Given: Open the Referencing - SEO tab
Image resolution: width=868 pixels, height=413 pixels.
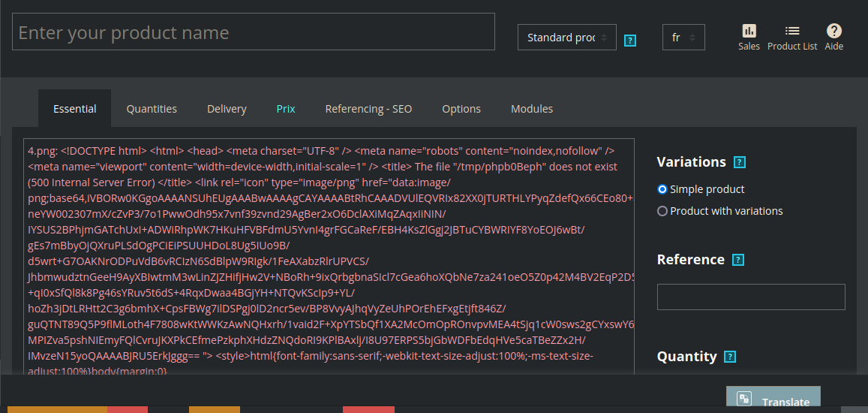Looking at the screenshot, I should 368,109.
